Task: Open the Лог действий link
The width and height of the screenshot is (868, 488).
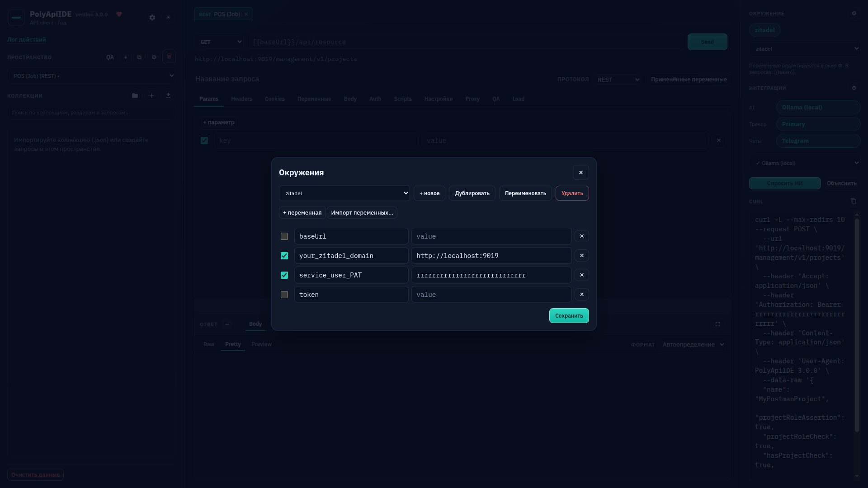Action: 27,39
